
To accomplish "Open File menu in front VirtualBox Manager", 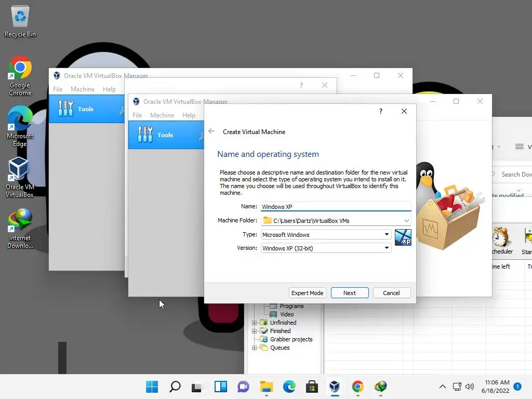I will tap(137, 115).
